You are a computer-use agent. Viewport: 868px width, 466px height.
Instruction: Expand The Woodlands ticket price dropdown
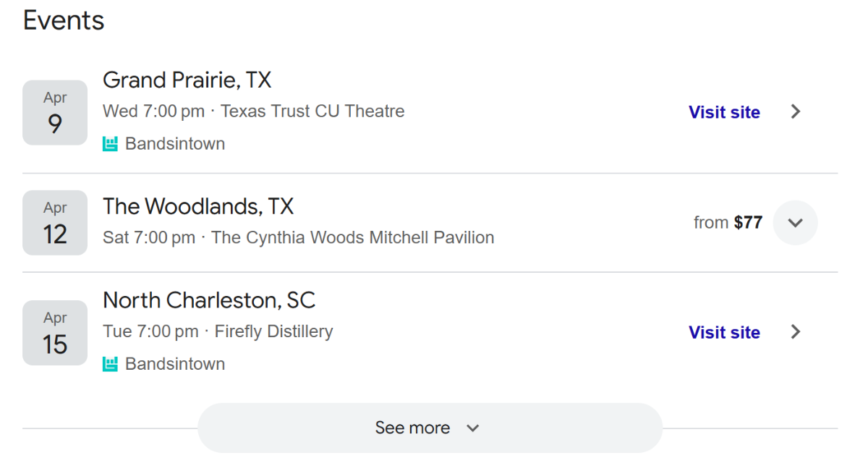click(796, 223)
